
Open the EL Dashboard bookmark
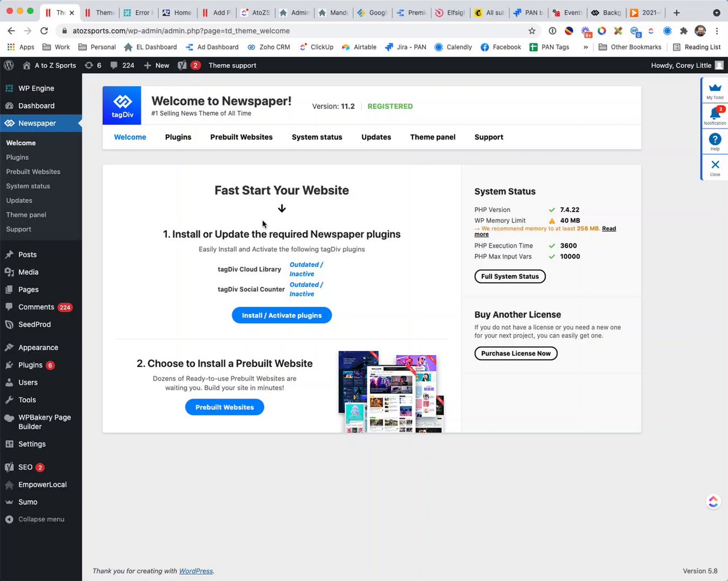tap(150, 47)
